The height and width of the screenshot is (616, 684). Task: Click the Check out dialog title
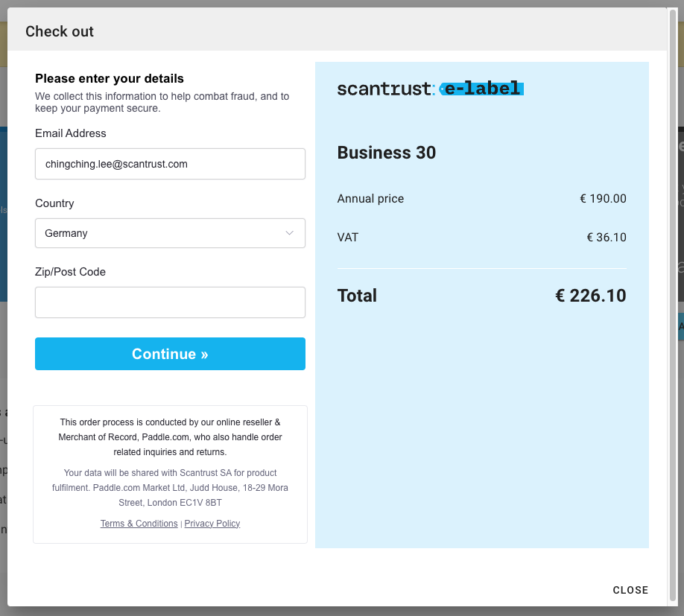(x=60, y=31)
